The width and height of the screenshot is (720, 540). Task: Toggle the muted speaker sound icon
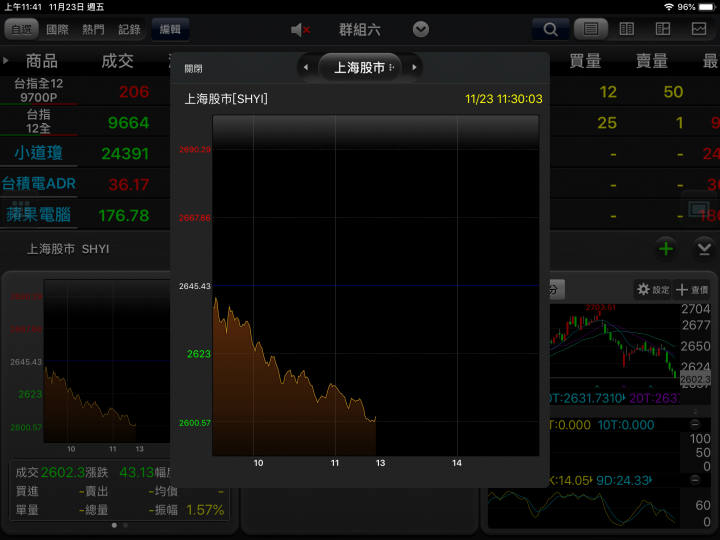[300, 30]
